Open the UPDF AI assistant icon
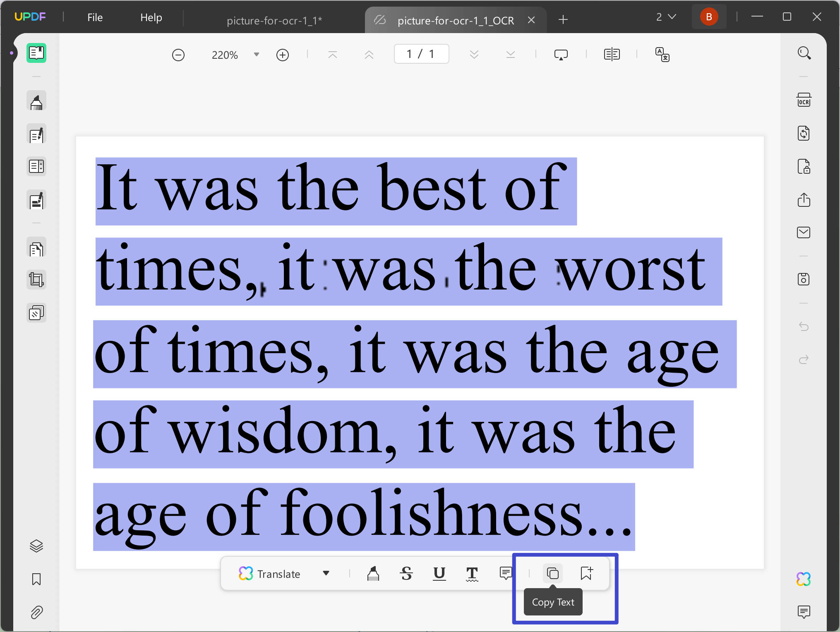The height and width of the screenshot is (632, 840). click(x=804, y=579)
